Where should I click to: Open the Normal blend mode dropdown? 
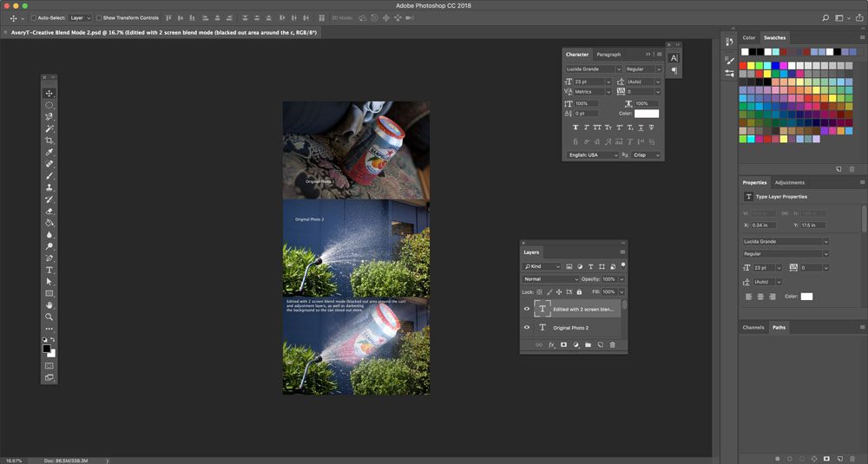(x=551, y=279)
